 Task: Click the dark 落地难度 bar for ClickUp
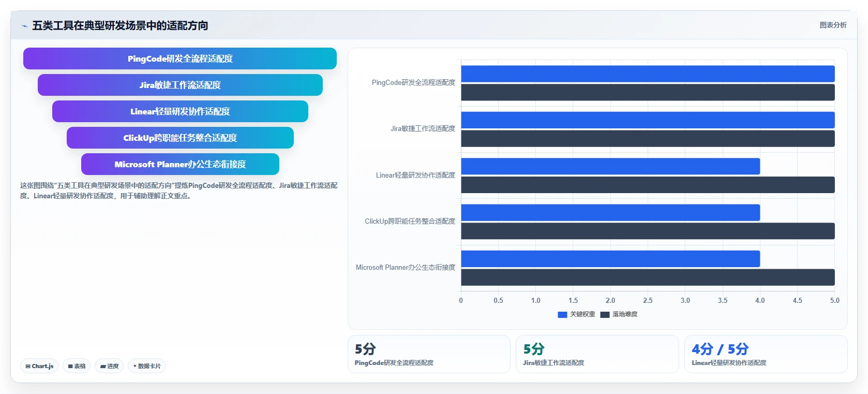click(x=648, y=231)
